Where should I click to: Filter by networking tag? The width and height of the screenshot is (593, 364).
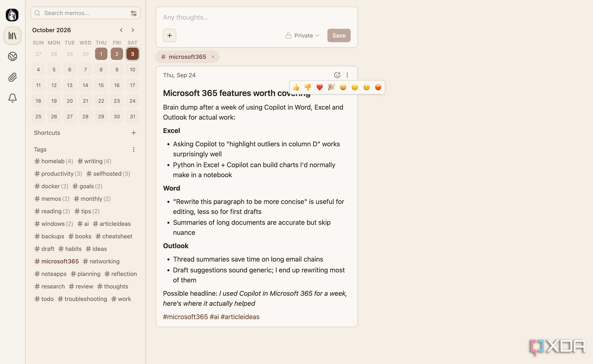[101, 261]
